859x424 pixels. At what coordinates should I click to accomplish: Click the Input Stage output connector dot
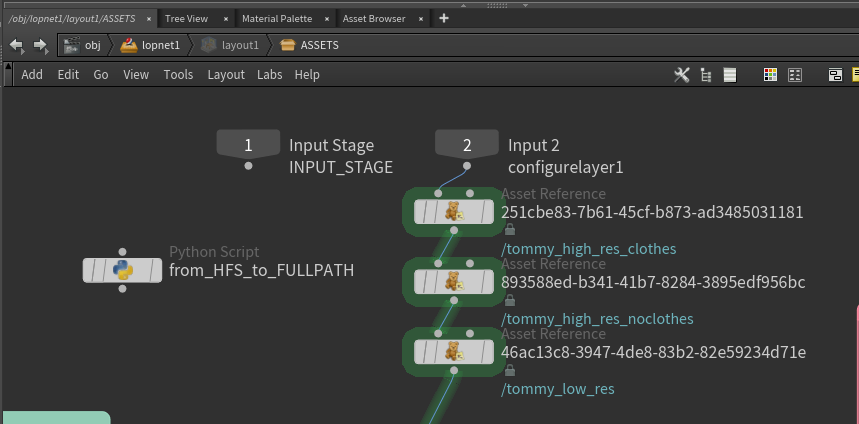[248, 165]
